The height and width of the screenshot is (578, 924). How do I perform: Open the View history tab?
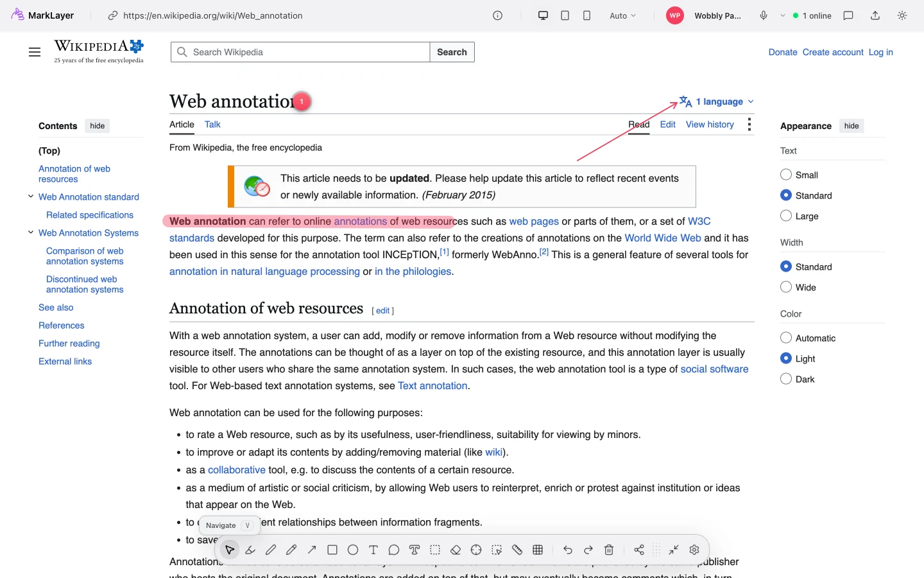(710, 125)
